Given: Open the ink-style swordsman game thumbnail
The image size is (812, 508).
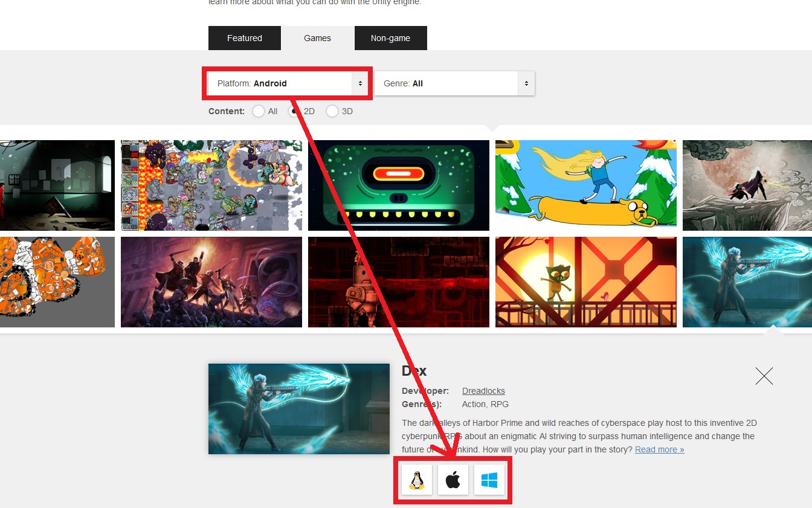Looking at the screenshot, I should [x=747, y=185].
